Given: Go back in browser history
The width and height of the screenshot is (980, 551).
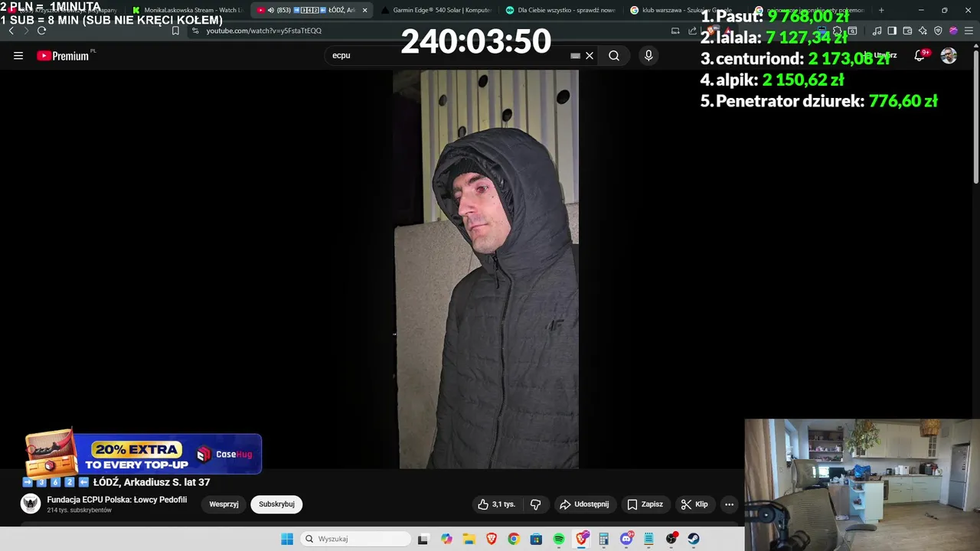Looking at the screenshot, I should click(11, 31).
